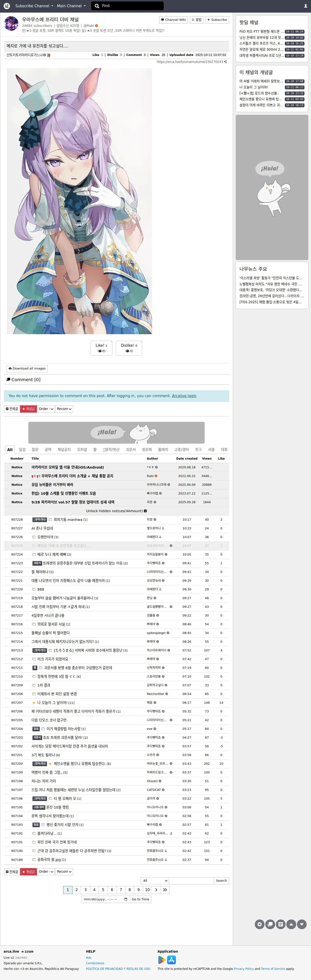This screenshot has width=311, height=980.
Task: Click the comments floating button
Action: [270, 924]
